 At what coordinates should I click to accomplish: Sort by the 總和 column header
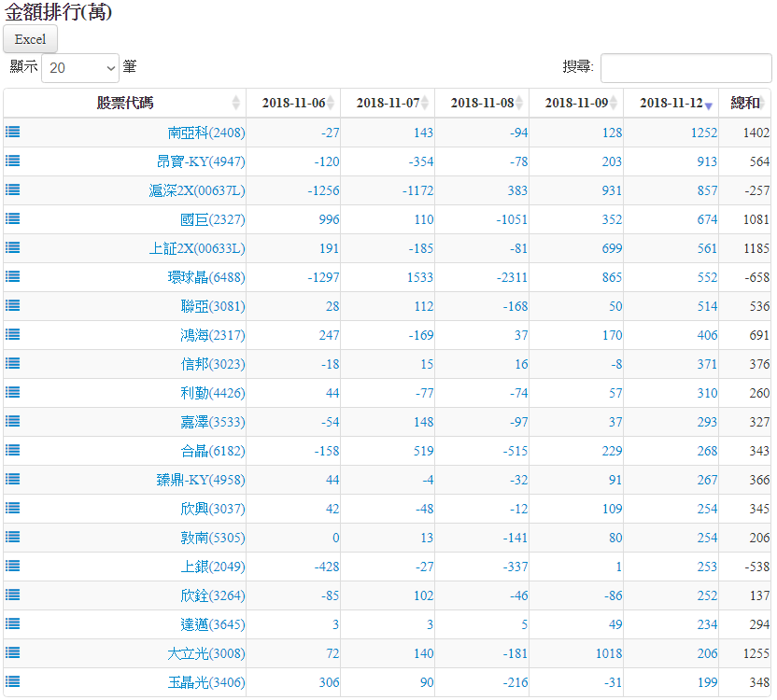[744, 103]
